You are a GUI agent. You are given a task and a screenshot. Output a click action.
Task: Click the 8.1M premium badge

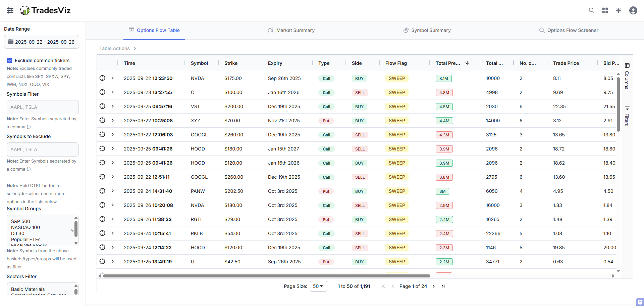(443, 78)
